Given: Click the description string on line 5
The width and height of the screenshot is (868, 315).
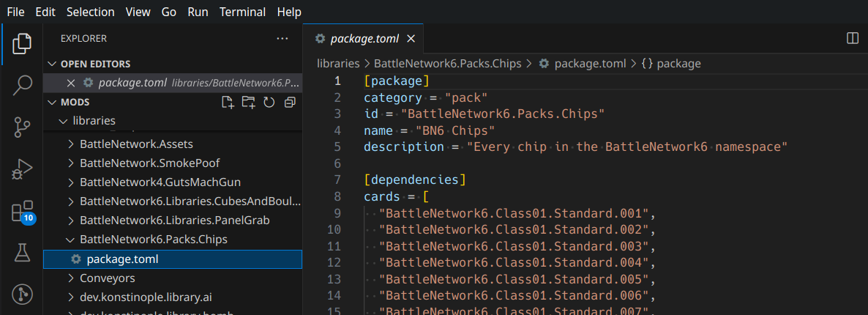Looking at the screenshot, I should (627, 147).
